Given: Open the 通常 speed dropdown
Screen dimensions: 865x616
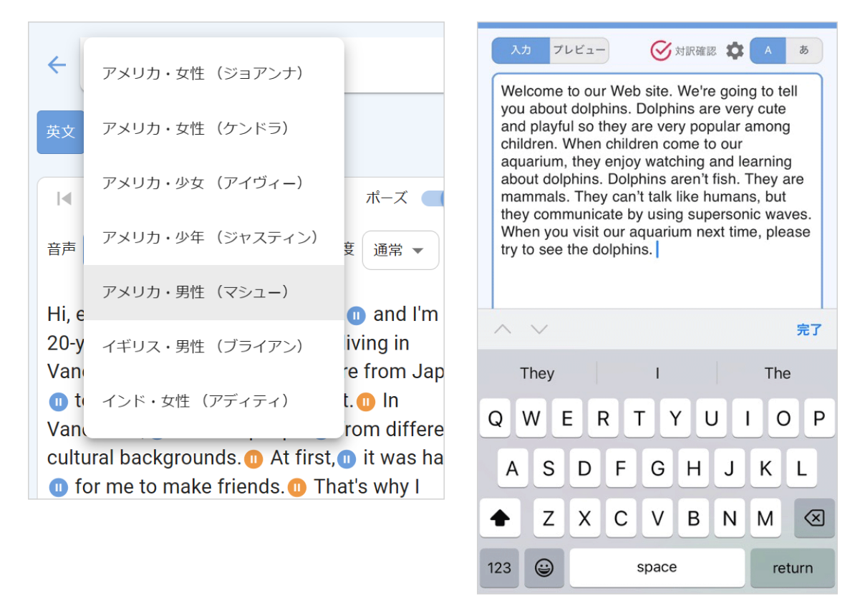Looking at the screenshot, I should click(400, 250).
